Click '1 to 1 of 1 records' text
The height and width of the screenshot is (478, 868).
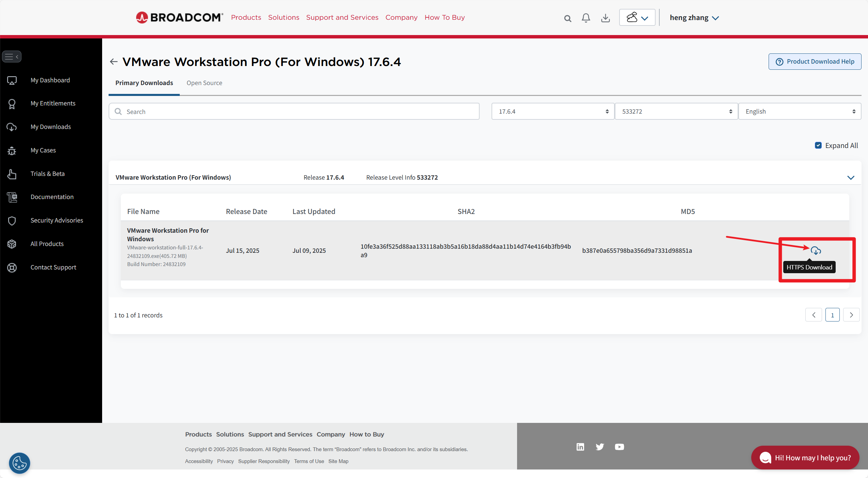click(x=138, y=315)
